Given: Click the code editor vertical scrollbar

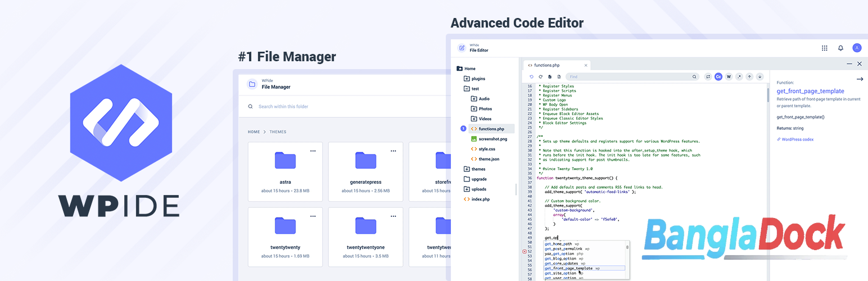Looking at the screenshot, I should coord(767,94).
